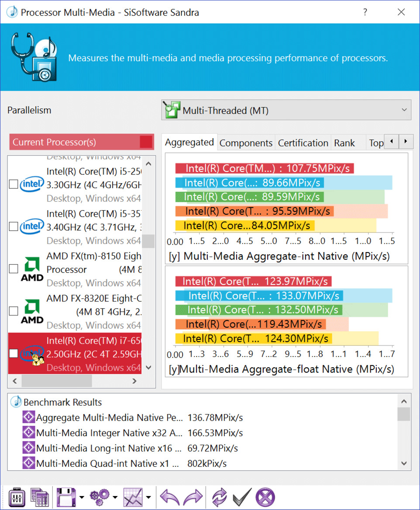
Task: Check the AMD FX(tm)-8150 processor checkbox
Action: (x=14, y=269)
